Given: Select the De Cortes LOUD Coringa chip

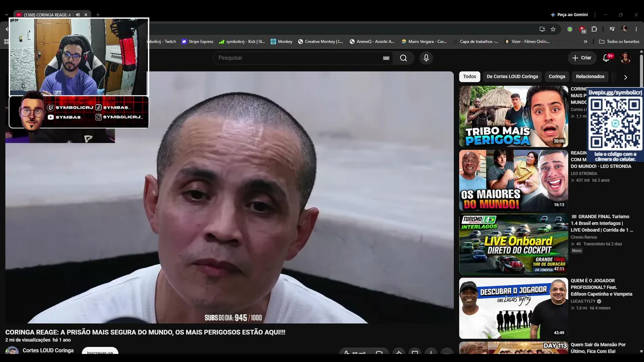Looking at the screenshot, I should (x=512, y=76).
